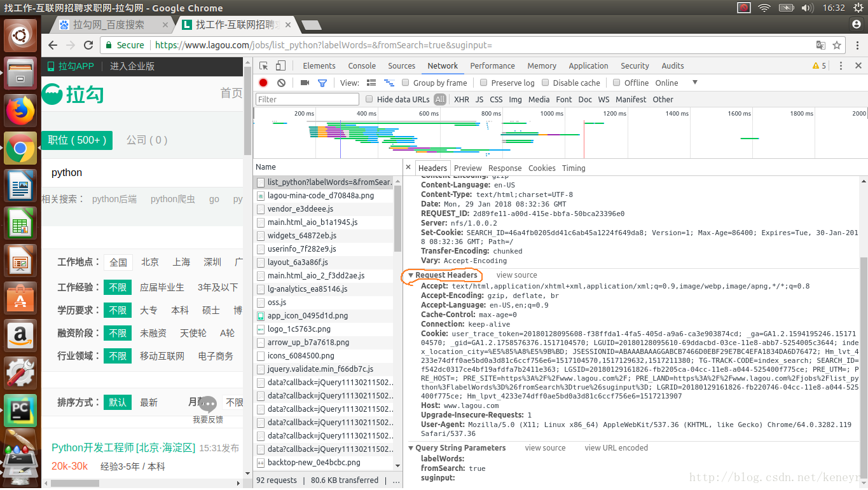Close the DevTools panel

click(858, 65)
